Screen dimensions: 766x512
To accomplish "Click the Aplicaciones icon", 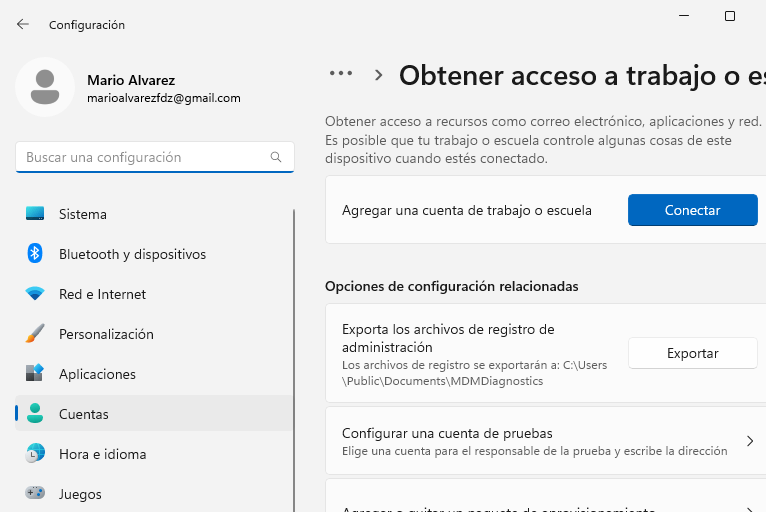I will 35,373.
